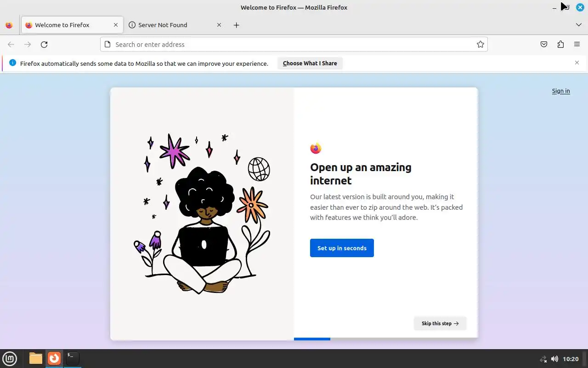This screenshot has height=368, width=588.
Task: Reload the current page
Action: coord(44,45)
